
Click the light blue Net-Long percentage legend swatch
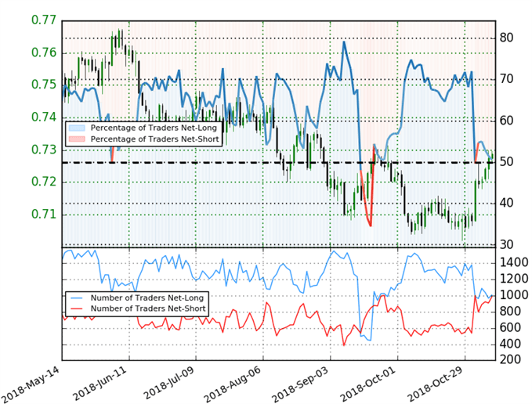tap(77, 128)
